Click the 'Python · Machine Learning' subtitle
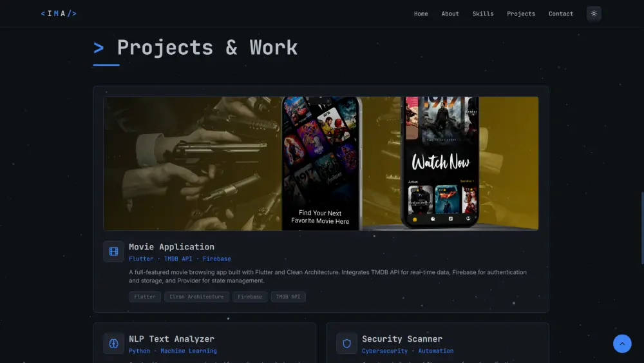 (173, 351)
